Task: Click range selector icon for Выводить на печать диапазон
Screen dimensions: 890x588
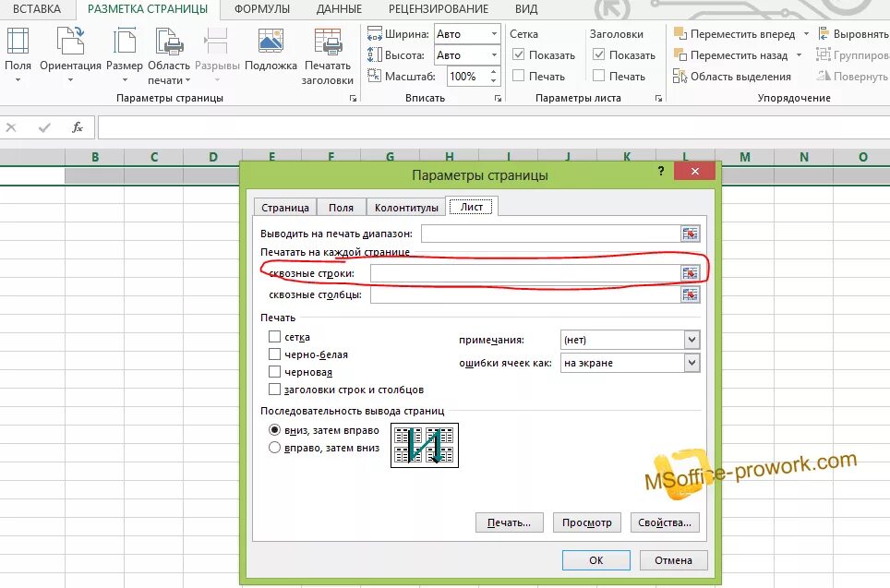Action: (691, 234)
